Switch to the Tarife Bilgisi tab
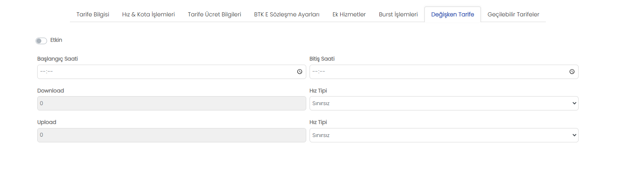The height and width of the screenshot is (189, 644). (93, 14)
